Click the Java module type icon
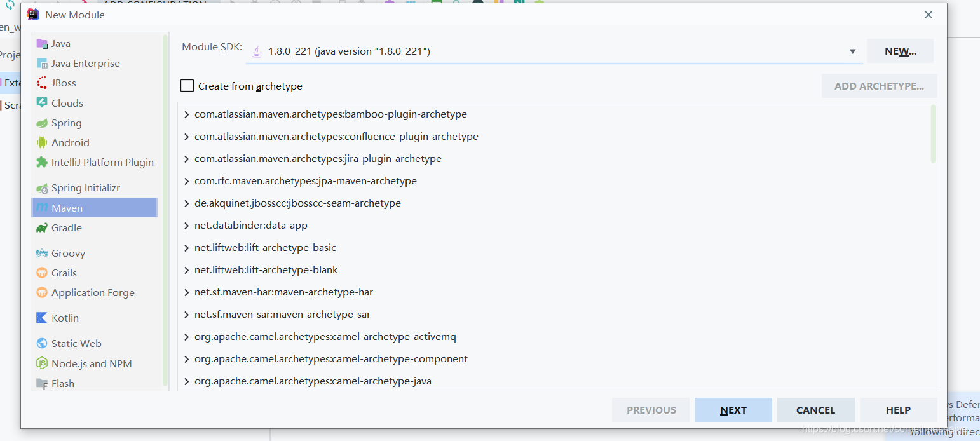 pyautogui.click(x=42, y=44)
